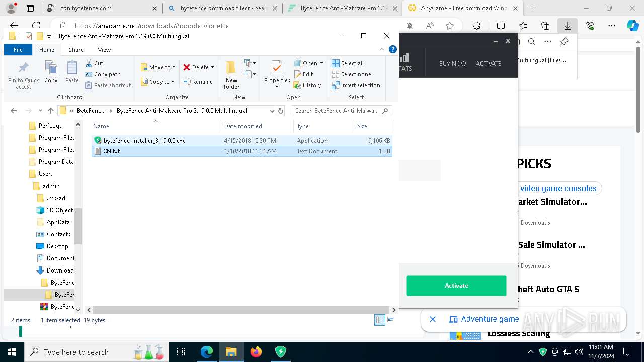Cut the selected SN.txt file

(95, 63)
